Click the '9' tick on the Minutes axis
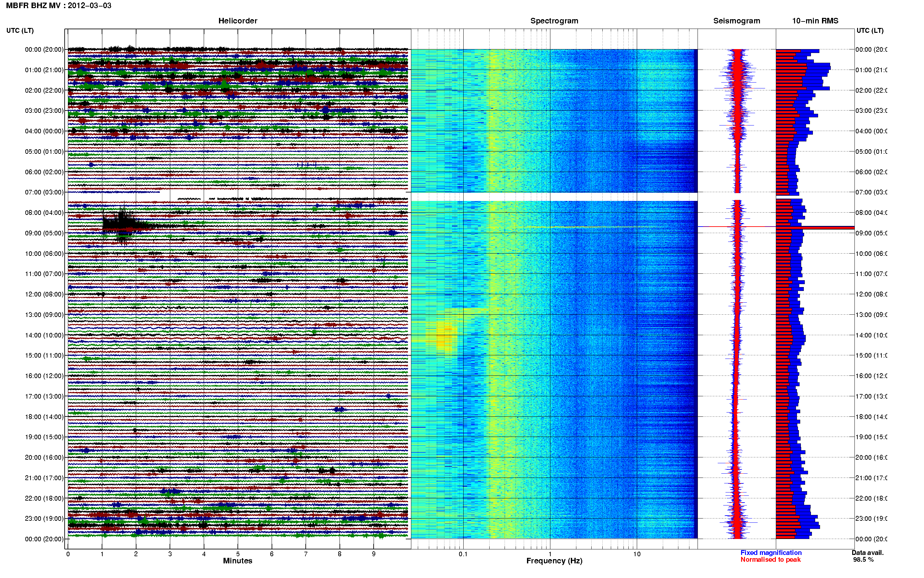This screenshot has height=578, width=924. pyautogui.click(x=374, y=554)
